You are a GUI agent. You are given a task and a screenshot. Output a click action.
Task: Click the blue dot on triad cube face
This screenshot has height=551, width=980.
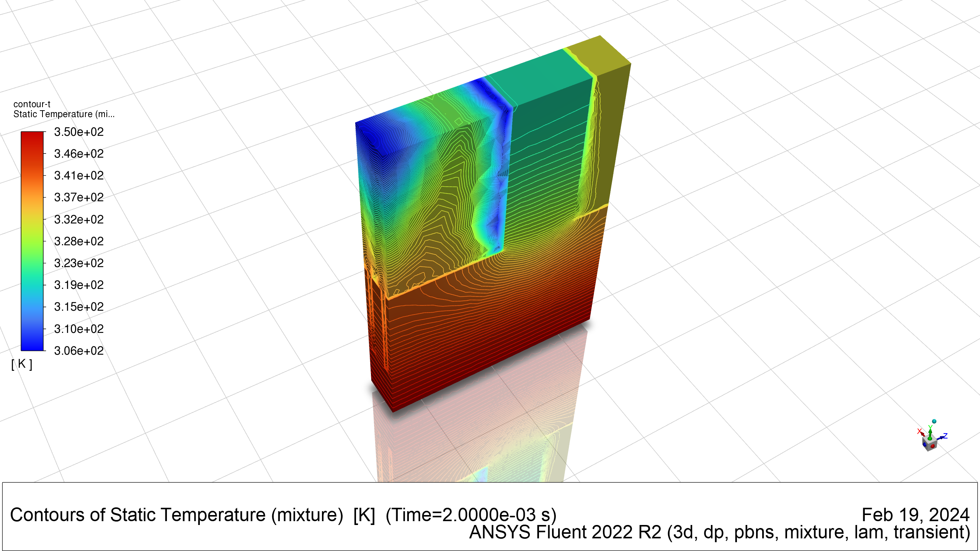click(x=924, y=445)
